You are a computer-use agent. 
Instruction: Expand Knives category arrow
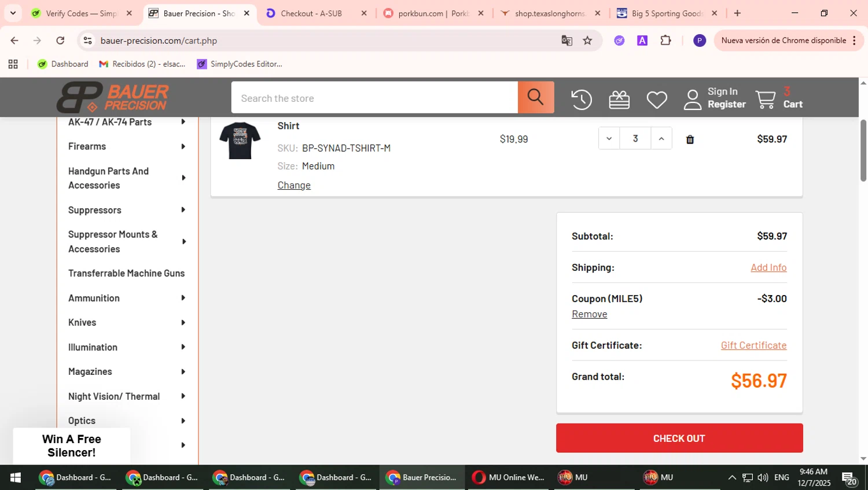pos(183,322)
